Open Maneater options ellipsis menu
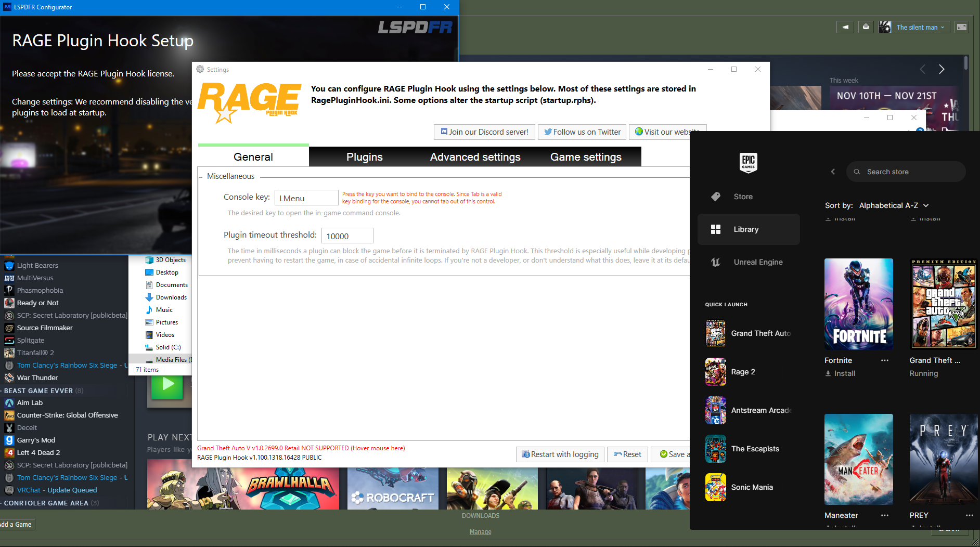 pyautogui.click(x=885, y=515)
